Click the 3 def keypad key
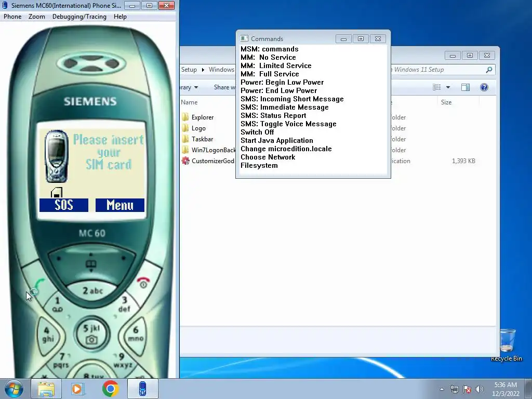Viewport: 532px width, 399px height. point(125,304)
